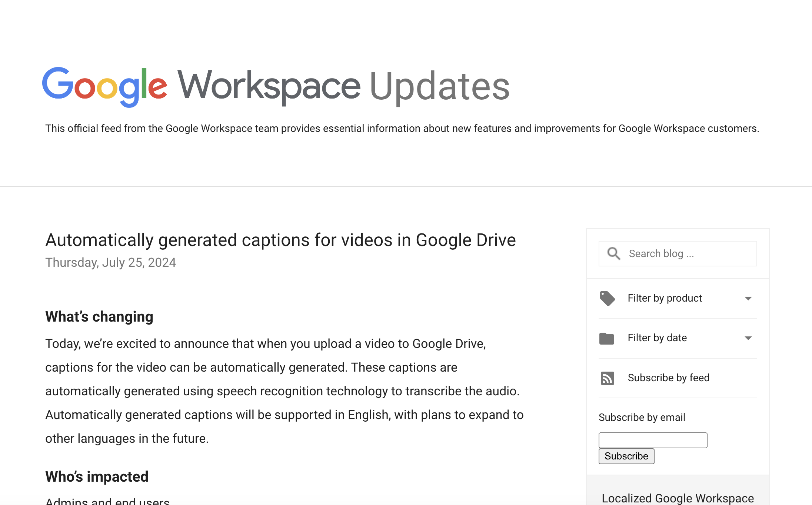This screenshot has width=812, height=505.
Task: Click the Workspace Updates header title
Action: click(343, 86)
